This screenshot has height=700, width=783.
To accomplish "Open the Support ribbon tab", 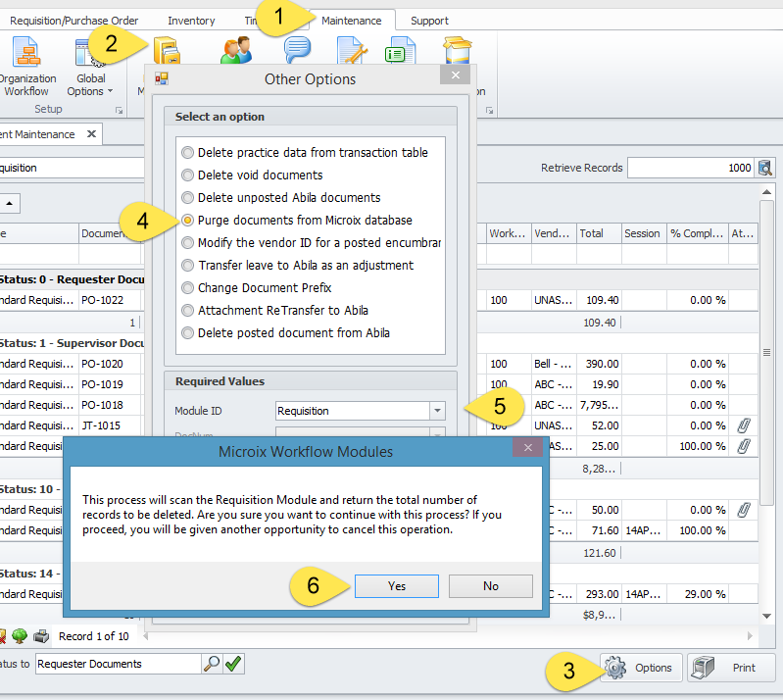I will point(429,21).
